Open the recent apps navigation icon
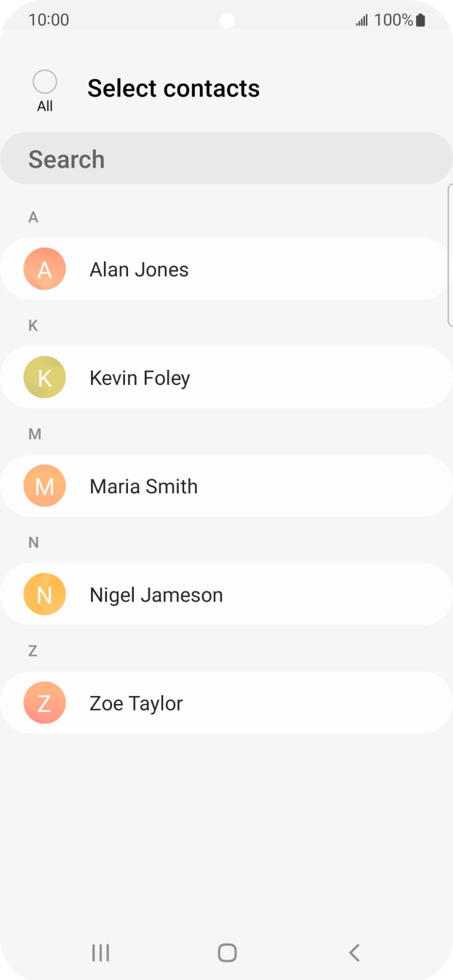This screenshot has width=453, height=980. point(100,952)
